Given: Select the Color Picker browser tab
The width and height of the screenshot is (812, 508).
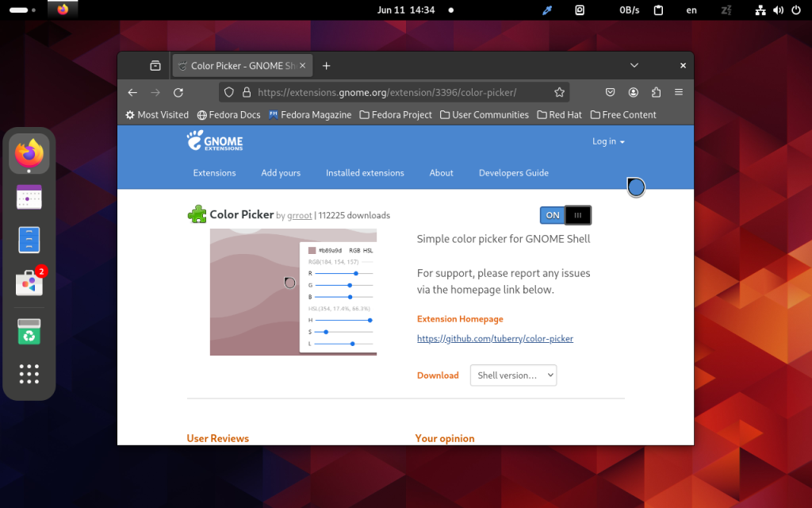Looking at the screenshot, I should [243, 66].
